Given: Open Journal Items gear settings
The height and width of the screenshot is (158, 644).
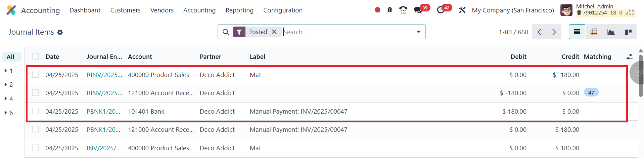Looking at the screenshot, I should (60, 32).
